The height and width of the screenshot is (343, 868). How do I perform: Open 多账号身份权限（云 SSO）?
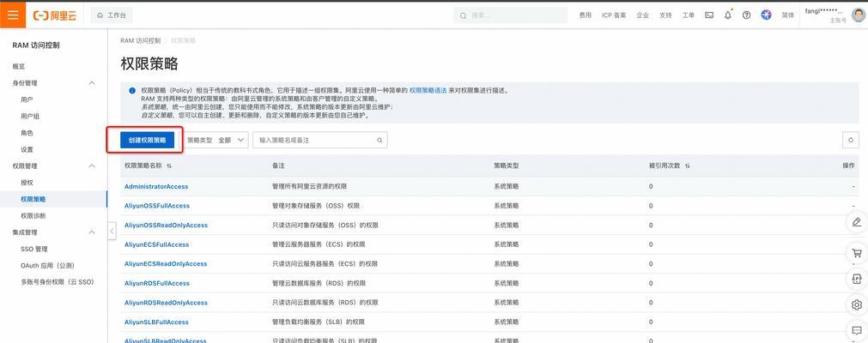58,282
